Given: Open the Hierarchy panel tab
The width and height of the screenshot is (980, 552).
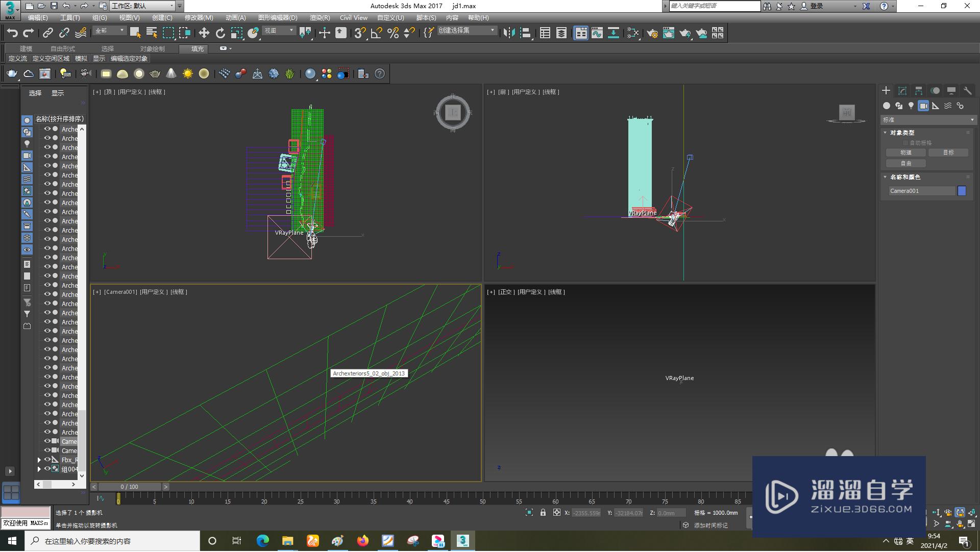Looking at the screenshot, I should point(919,90).
